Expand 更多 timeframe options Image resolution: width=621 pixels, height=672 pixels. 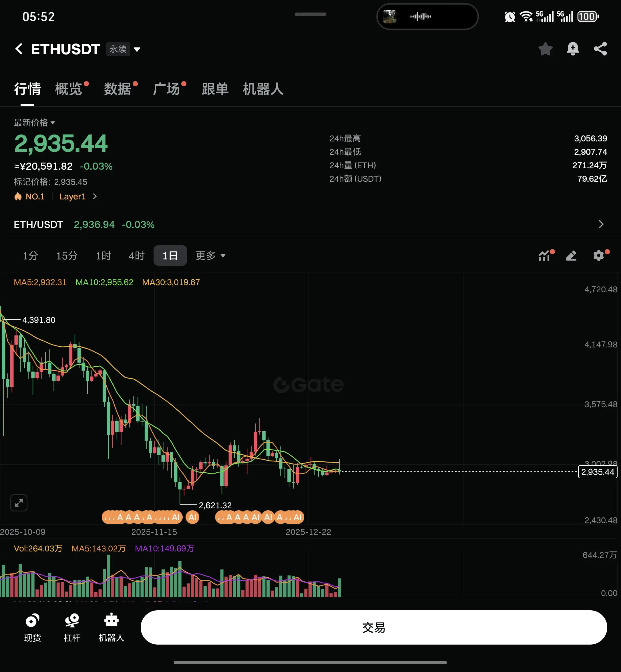(x=211, y=255)
